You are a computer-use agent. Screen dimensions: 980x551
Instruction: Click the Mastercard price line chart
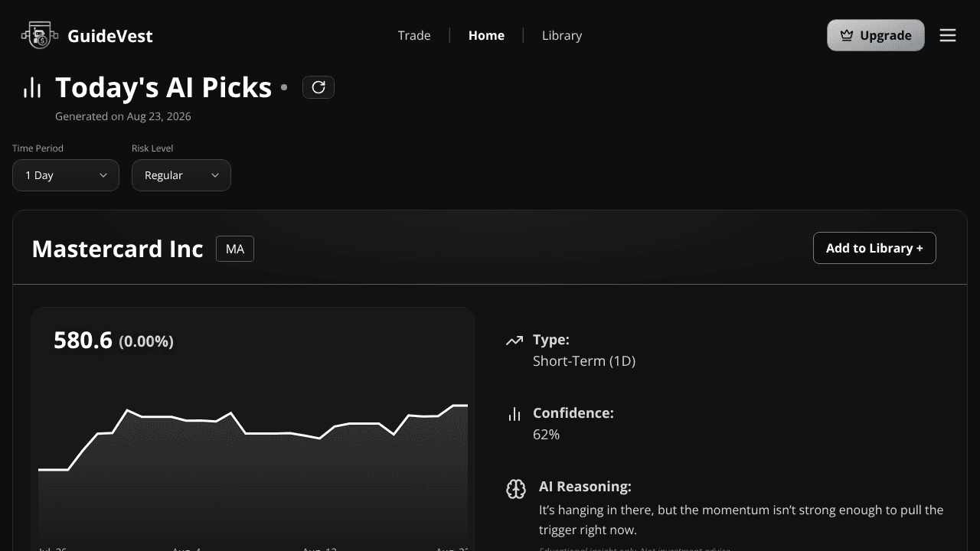coord(253,471)
